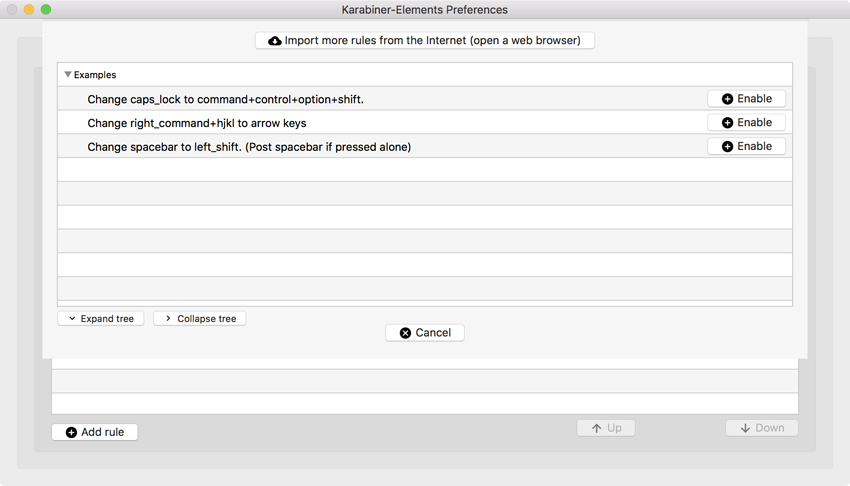This screenshot has width=850, height=486.
Task: Collapse the Examples disclosure triangle
Action: (68, 75)
